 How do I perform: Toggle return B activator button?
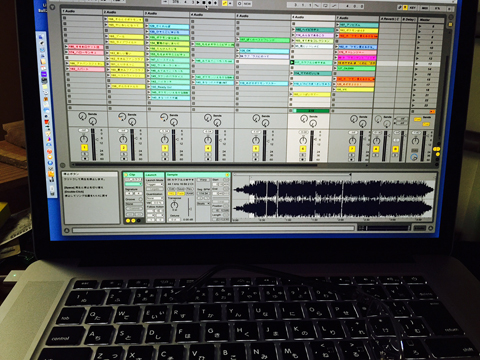pos(395,149)
